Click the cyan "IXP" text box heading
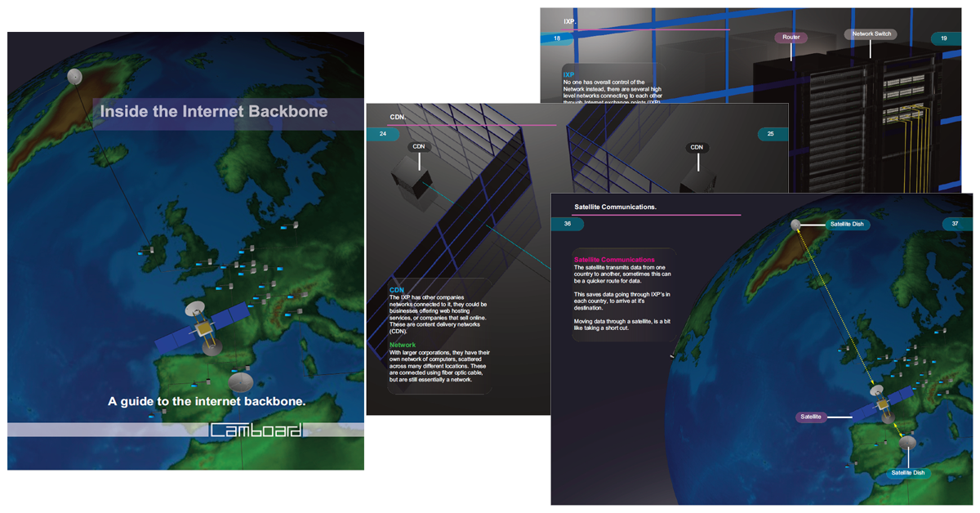Image resolution: width=980 pixels, height=513 pixels. (568, 75)
